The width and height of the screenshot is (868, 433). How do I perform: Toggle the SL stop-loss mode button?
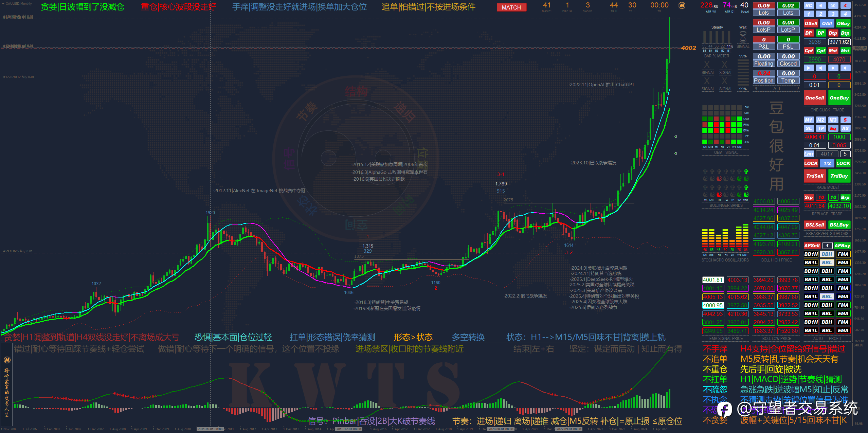click(x=809, y=128)
